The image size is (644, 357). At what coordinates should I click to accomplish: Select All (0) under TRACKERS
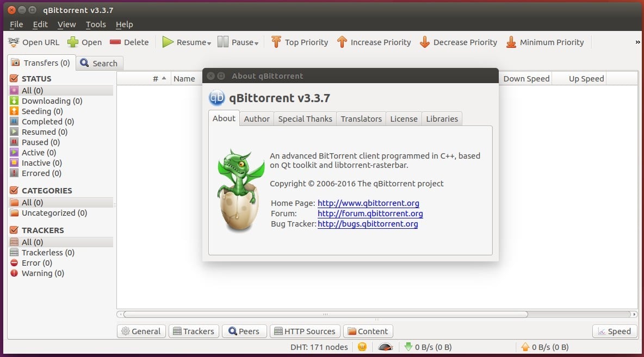click(61, 242)
